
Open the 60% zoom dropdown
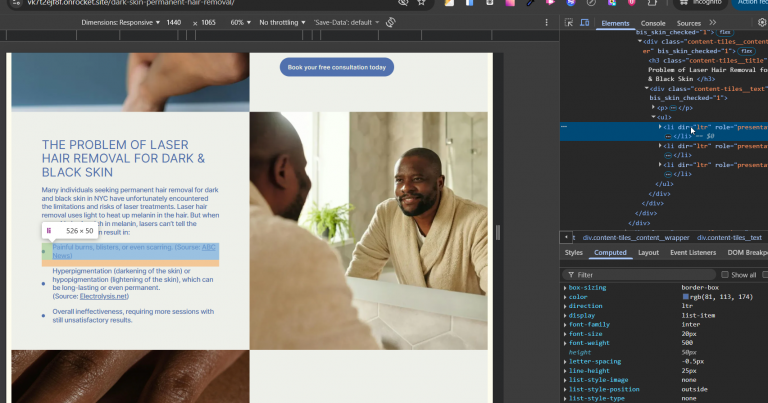click(x=239, y=22)
